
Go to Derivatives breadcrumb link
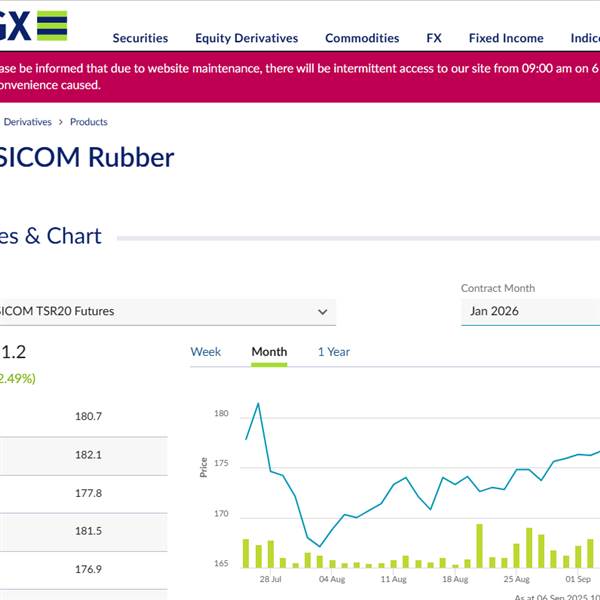(28, 122)
